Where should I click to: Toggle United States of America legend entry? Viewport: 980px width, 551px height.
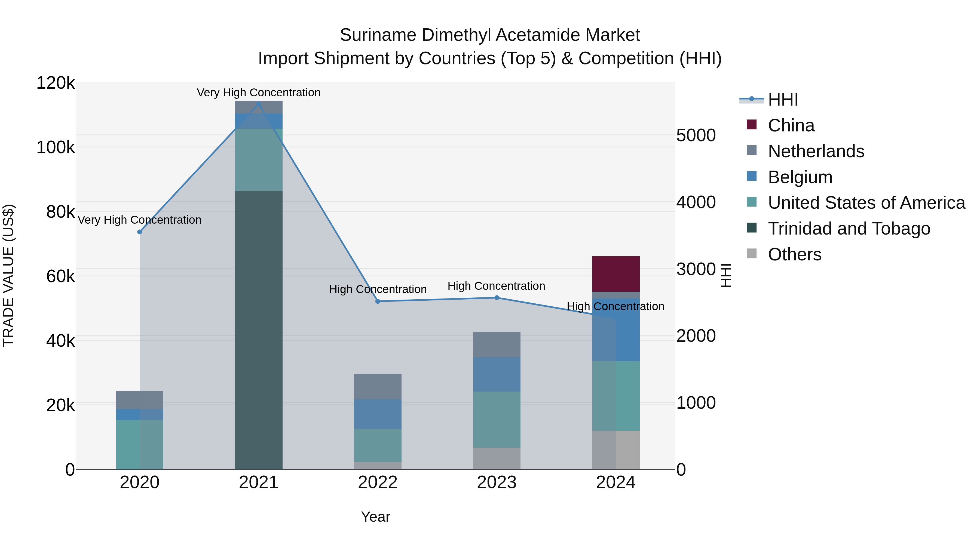point(856,203)
